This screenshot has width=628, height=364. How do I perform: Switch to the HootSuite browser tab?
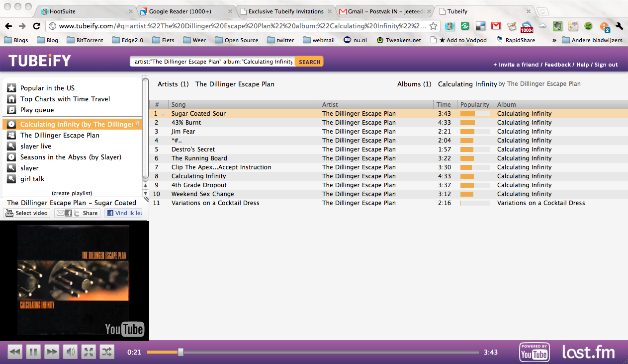[85, 11]
